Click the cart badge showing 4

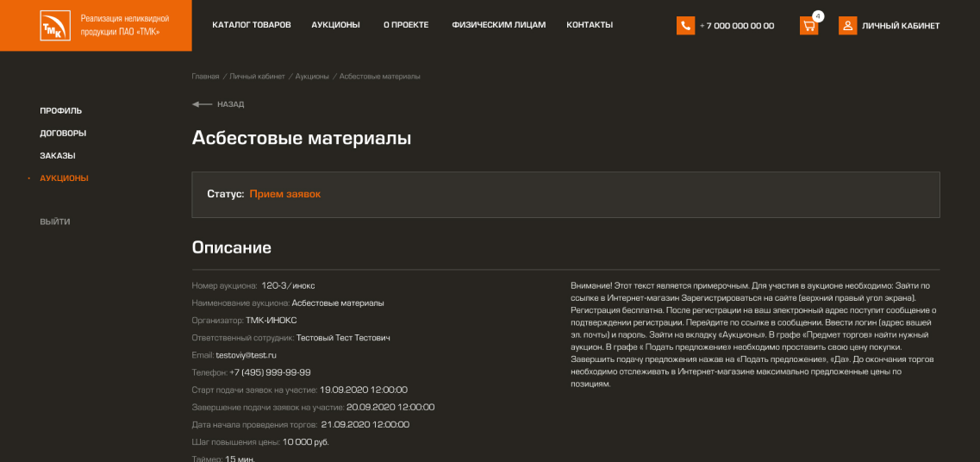coord(817,16)
